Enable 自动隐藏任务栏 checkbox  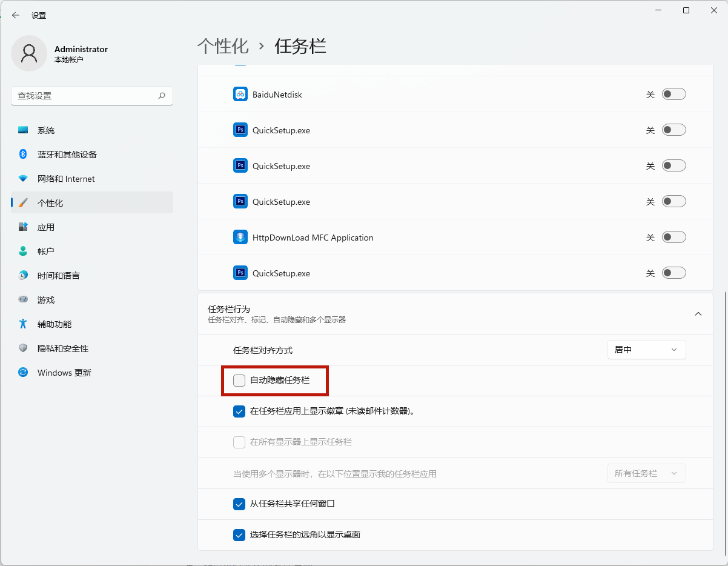click(239, 381)
